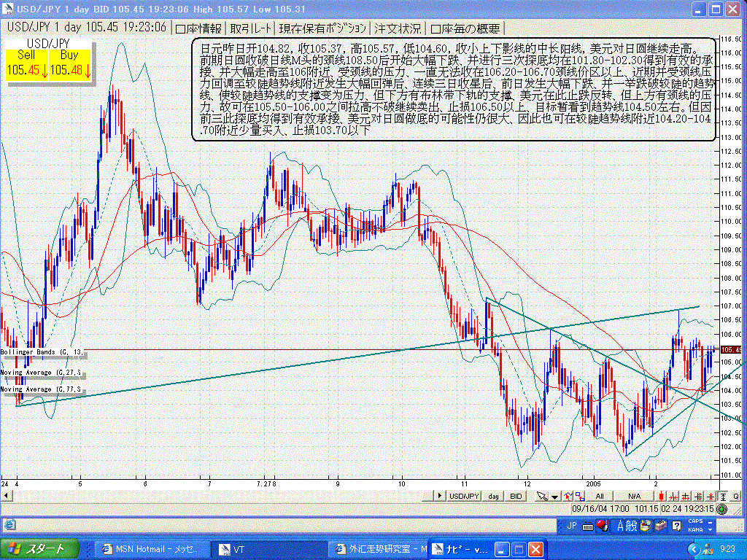Click the red compress-all crosshair icon
Image resolution: width=747 pixels, height=560 pixels.
pyautogui.click(x=711, y=496)
